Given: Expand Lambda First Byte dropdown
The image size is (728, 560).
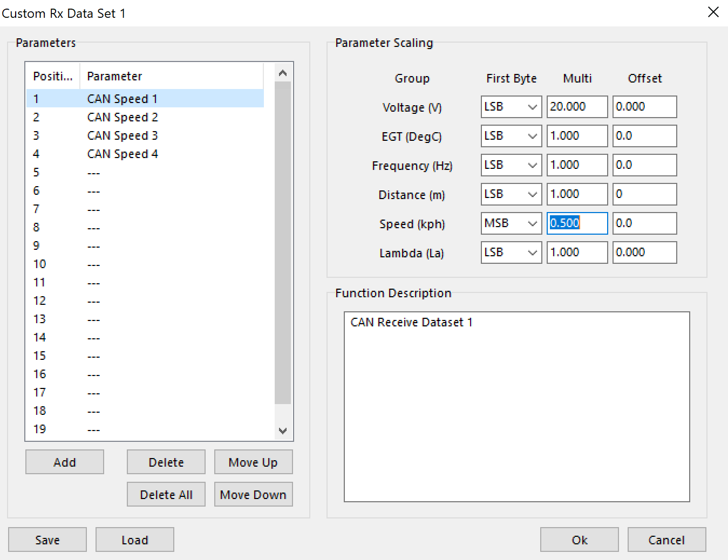Looking at the screenshot, I should [x=511, y=252].
